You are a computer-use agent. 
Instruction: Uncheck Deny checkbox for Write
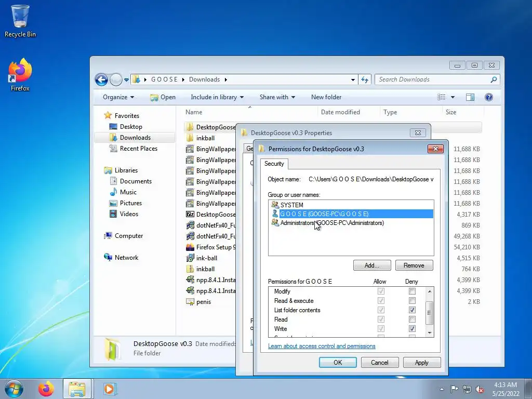[x=412, y=328]
